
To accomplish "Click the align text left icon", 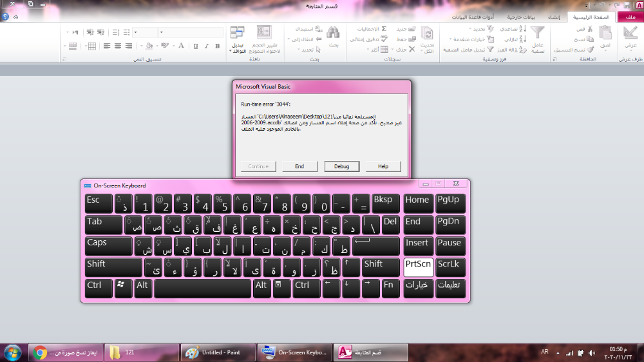I will [107, 46].
